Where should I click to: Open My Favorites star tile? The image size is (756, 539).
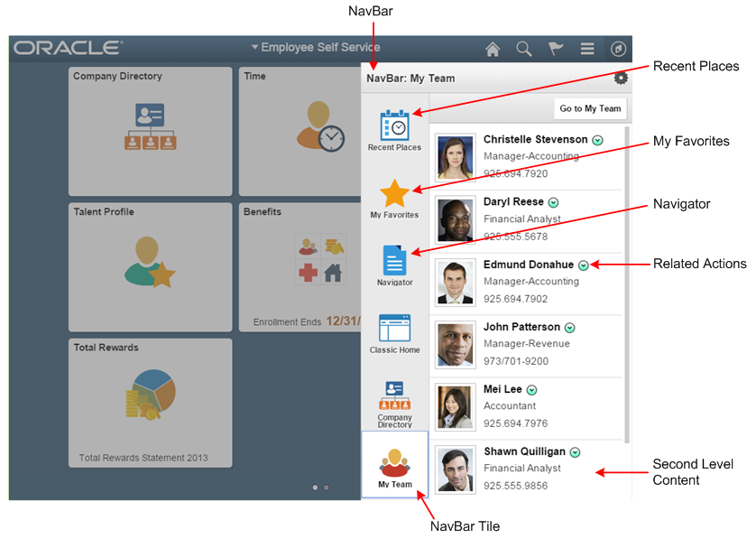coord(394,199)
